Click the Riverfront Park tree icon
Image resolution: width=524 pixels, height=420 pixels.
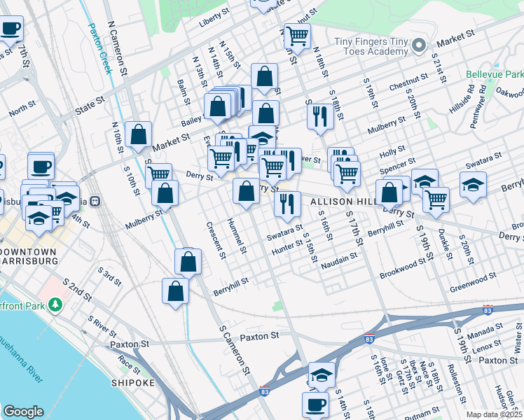pos(55,305)
